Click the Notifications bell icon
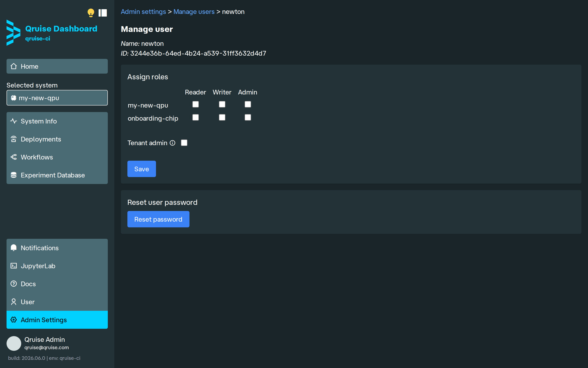 point(14,248)
